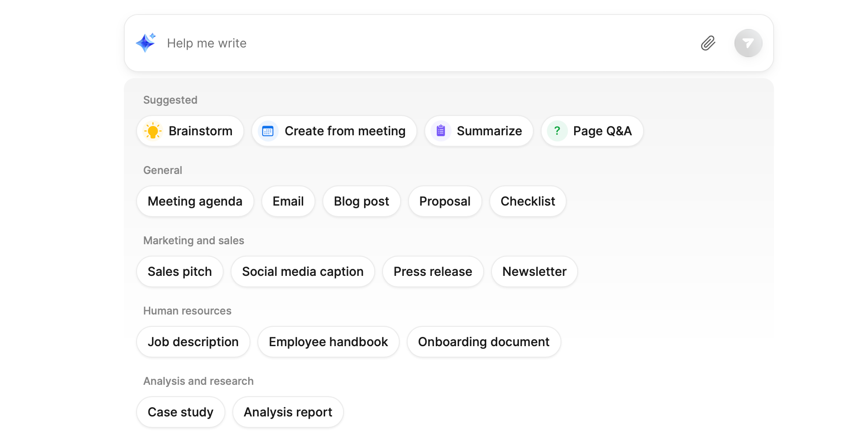Pick the Press release template
The height and width of the screenshot is (434, 868).
[x=433, y=271]
